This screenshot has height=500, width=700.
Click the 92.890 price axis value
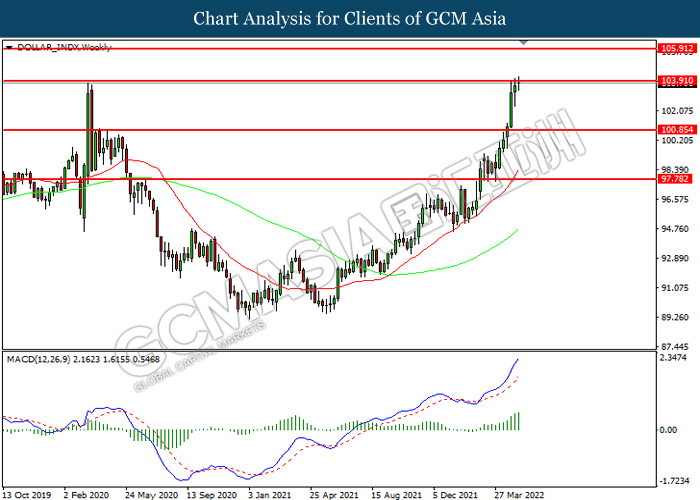[x=677, y=258]
